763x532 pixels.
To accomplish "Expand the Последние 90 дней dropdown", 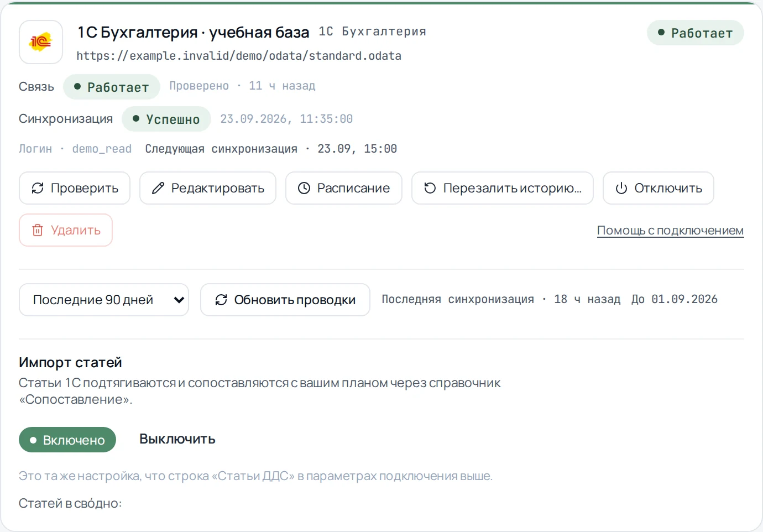I will pos(104,300).
